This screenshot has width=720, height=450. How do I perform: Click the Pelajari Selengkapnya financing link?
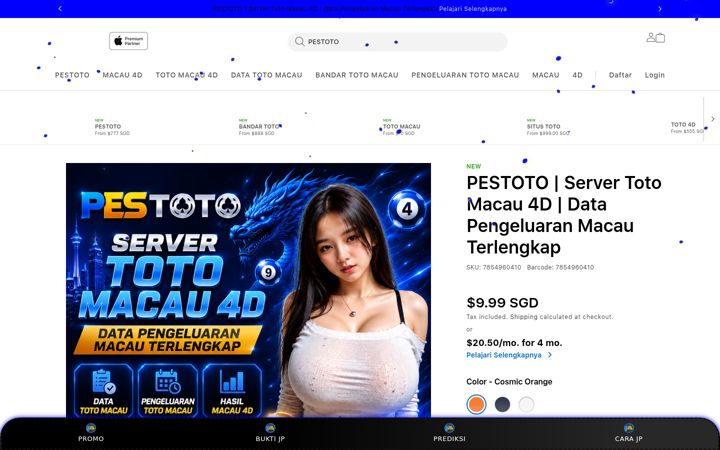click(x=504, y=355)
